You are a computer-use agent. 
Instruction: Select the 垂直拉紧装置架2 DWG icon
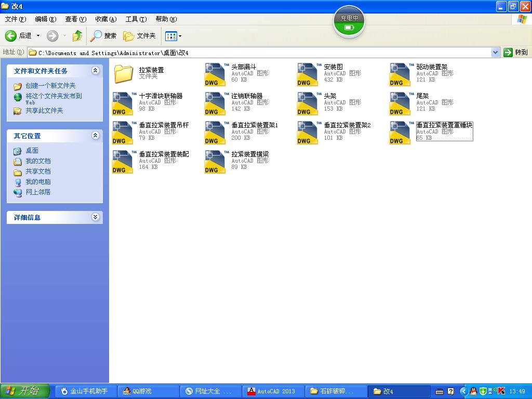pos(308,132)
